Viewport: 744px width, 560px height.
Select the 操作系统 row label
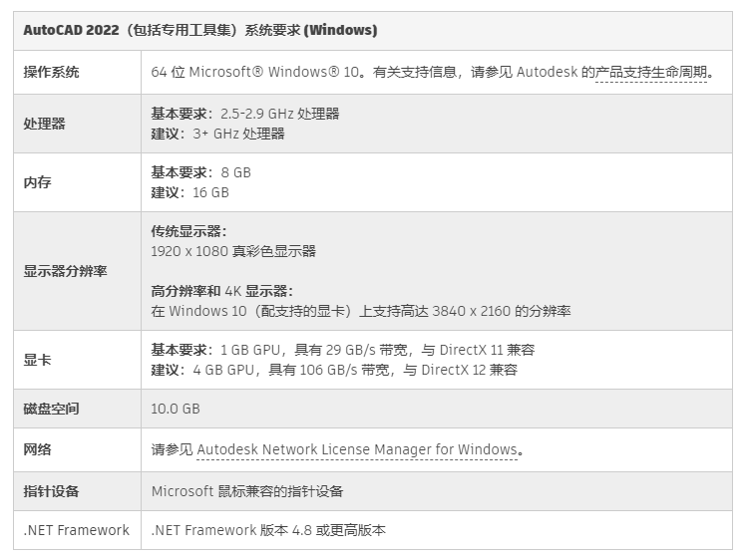pos(51,72)
